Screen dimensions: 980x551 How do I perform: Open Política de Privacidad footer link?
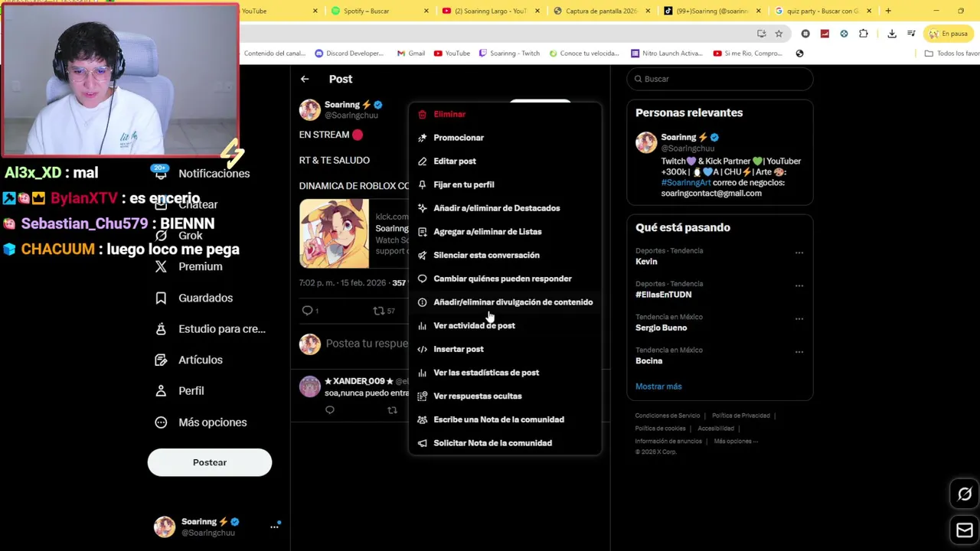click(741, 416)
